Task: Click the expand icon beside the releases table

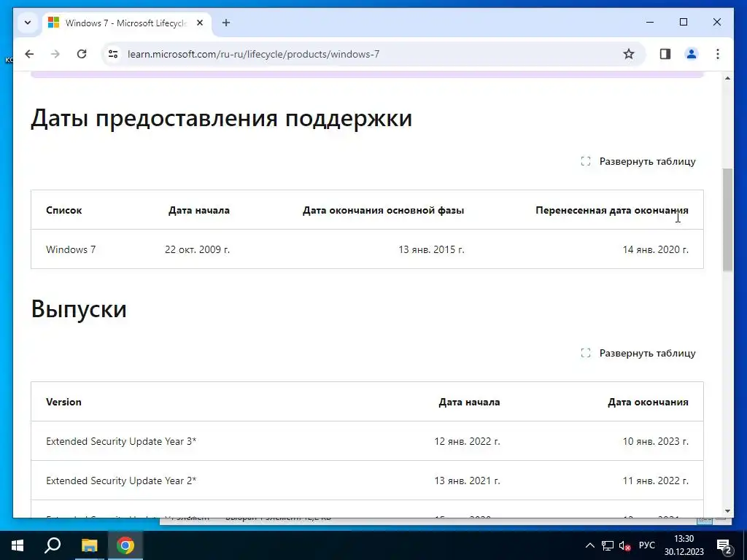Action: click(586, 354)
